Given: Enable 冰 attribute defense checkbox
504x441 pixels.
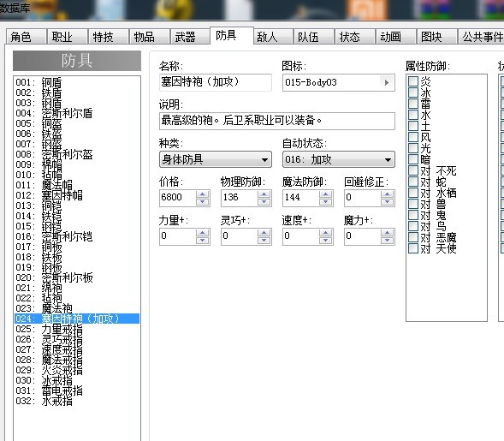Looking at the screenshot, I should point(413,92).
